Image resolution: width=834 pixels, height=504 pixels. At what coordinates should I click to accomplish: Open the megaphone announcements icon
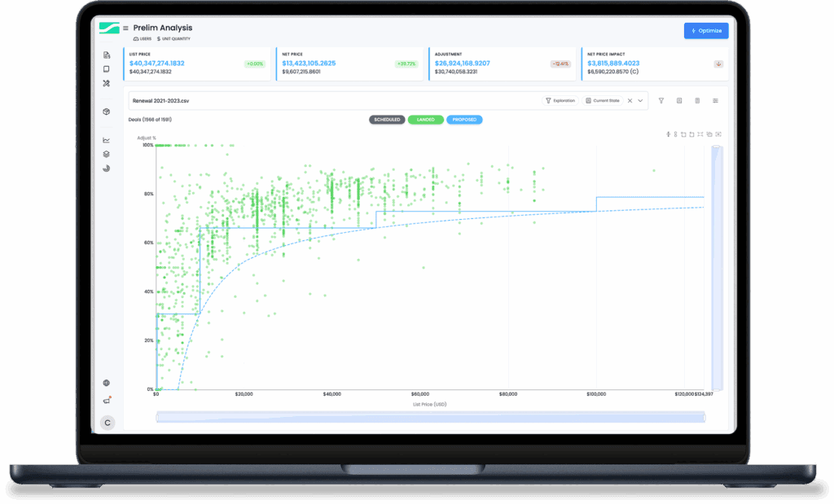[106, 400]
